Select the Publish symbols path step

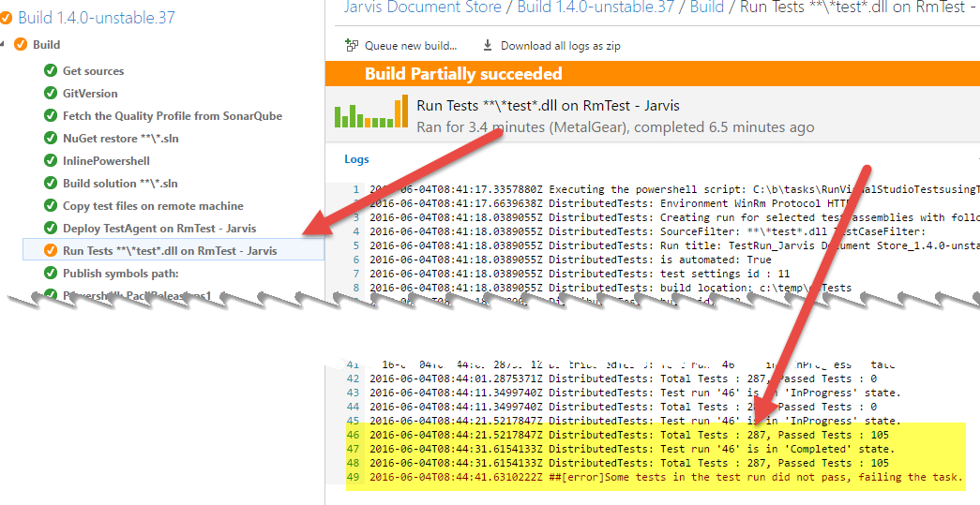click(x=121, y=273)
